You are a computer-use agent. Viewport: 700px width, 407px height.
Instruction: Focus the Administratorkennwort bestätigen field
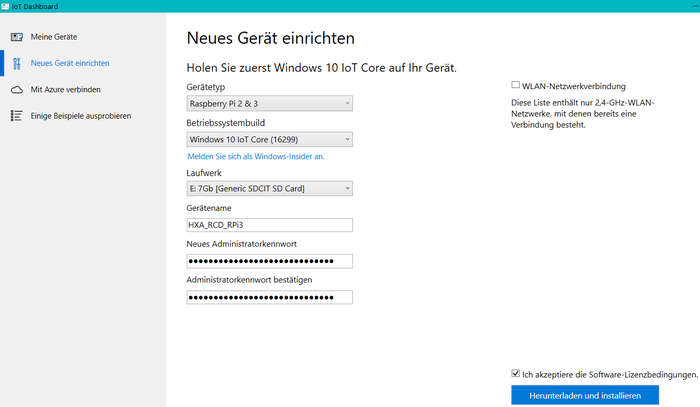click(270, 297)
